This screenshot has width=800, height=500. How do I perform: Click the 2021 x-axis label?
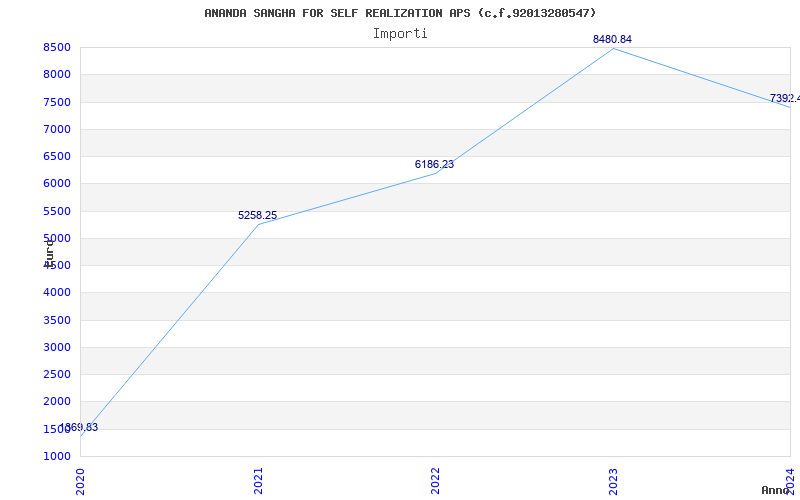pyautogui.click(x=258, y=481)
